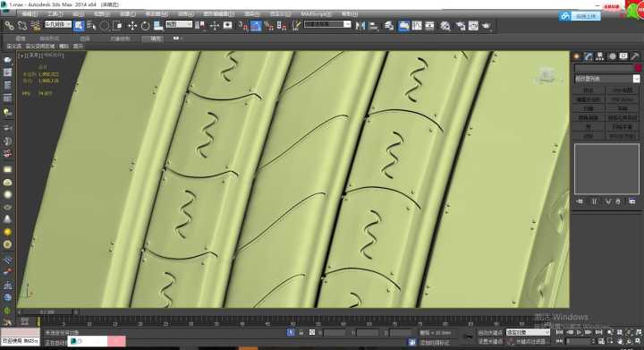644x350 pixels.
Task: Toggle Show End Result in stack
Action: pos(594,201)
